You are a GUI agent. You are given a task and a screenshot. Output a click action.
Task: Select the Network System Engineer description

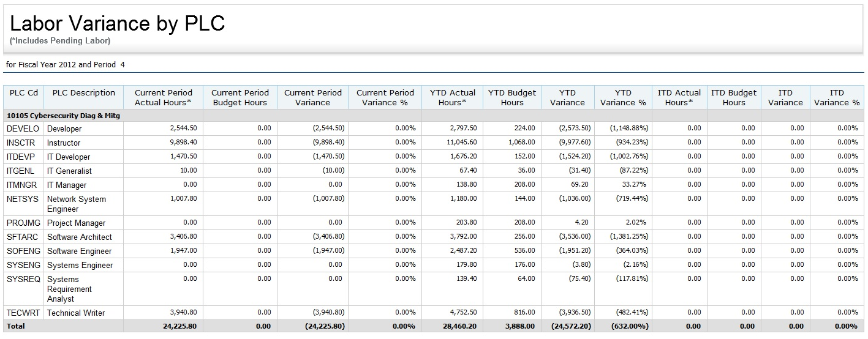pos(76,204)
